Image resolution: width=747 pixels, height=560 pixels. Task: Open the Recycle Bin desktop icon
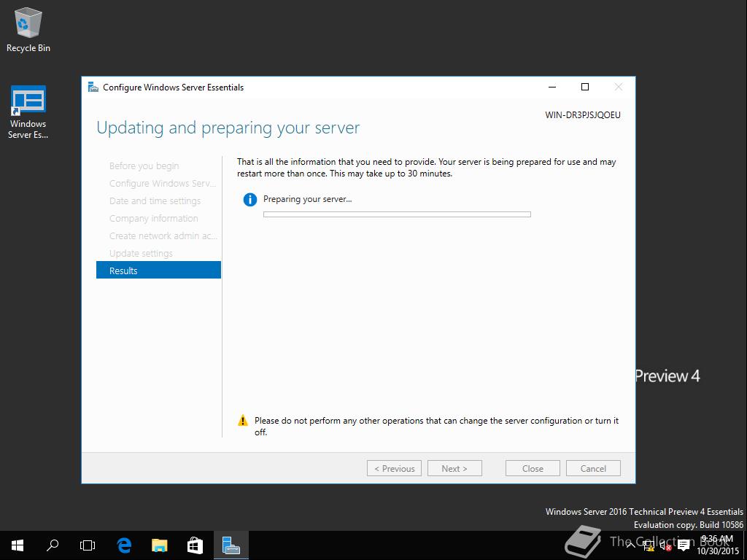click(28, 29)
